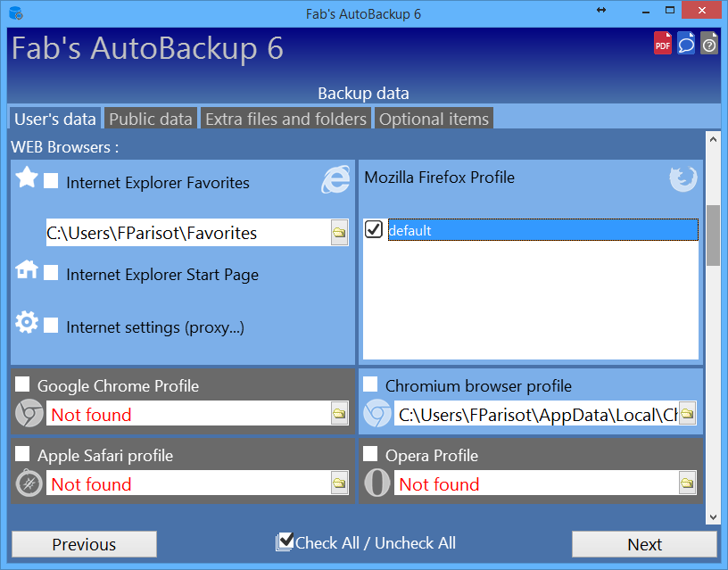Click the chat speech bubble icon
Viewport: 728px width, 570px height.
pos(685,44)
